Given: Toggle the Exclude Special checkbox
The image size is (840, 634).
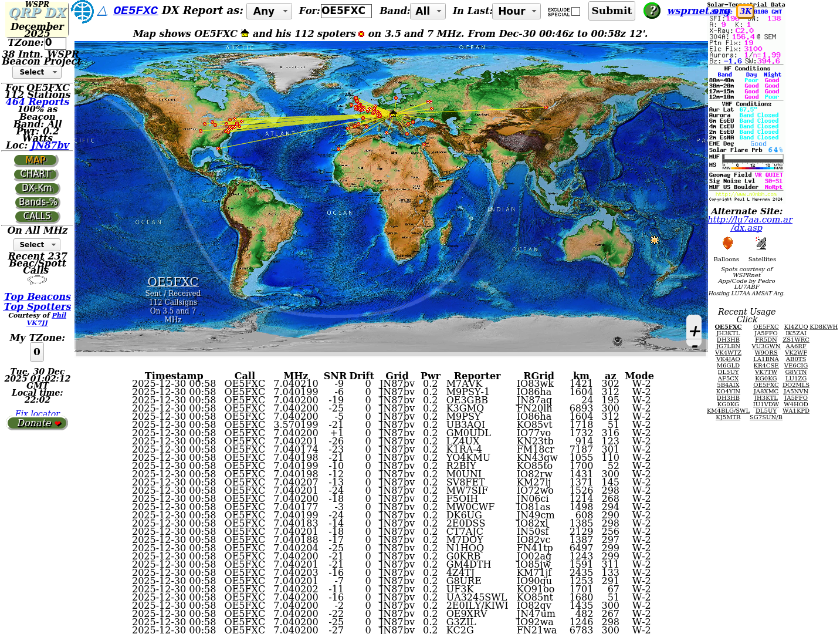Looking at the screenshot, I should [576, 12].
